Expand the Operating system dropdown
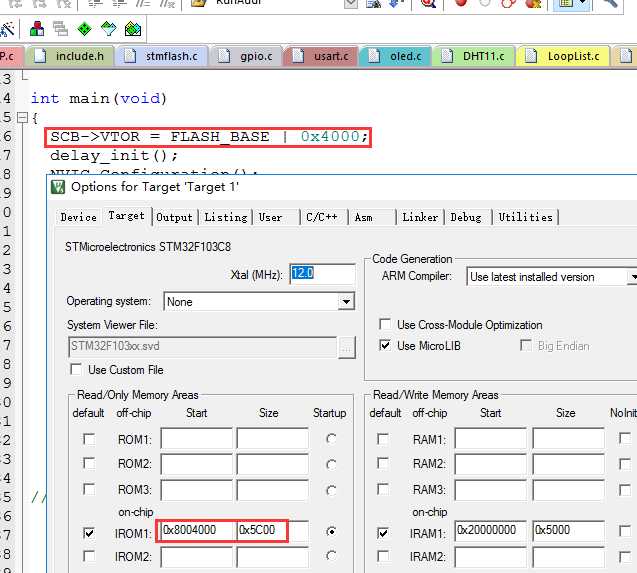 346,302
